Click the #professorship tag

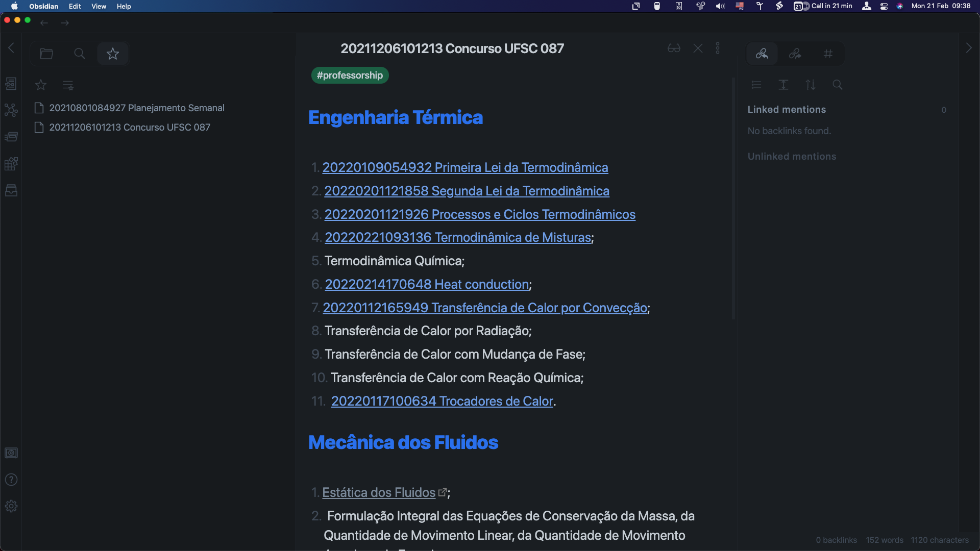point(350,76)
